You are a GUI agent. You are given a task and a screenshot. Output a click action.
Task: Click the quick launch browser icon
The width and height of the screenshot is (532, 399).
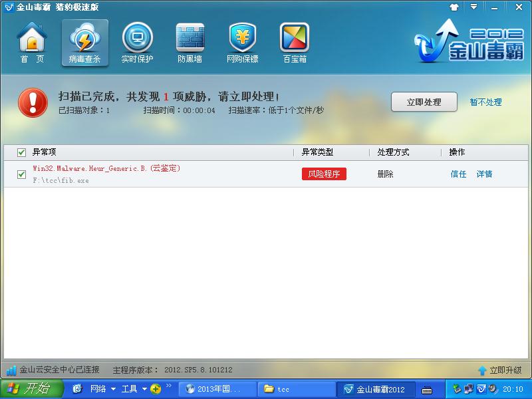click(78, 389)
